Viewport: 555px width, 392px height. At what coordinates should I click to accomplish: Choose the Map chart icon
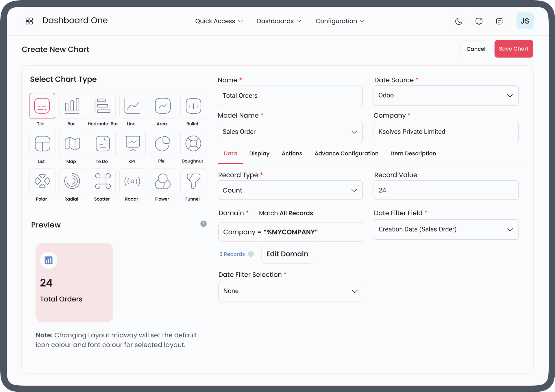(x=72, y=144)
